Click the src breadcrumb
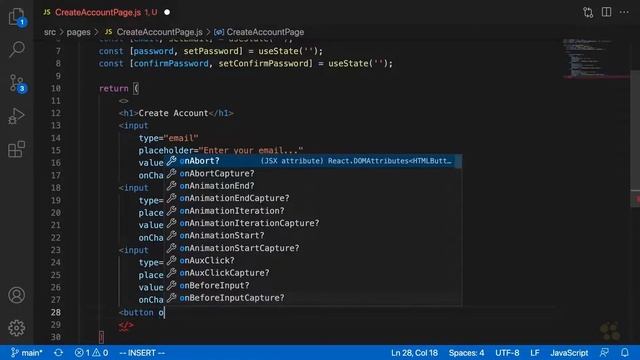 coord(50,32)
